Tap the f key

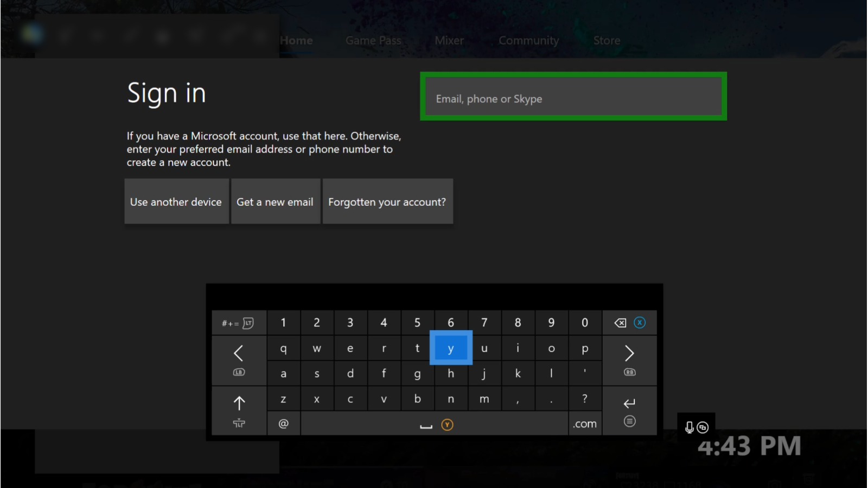tap(384, 373)
